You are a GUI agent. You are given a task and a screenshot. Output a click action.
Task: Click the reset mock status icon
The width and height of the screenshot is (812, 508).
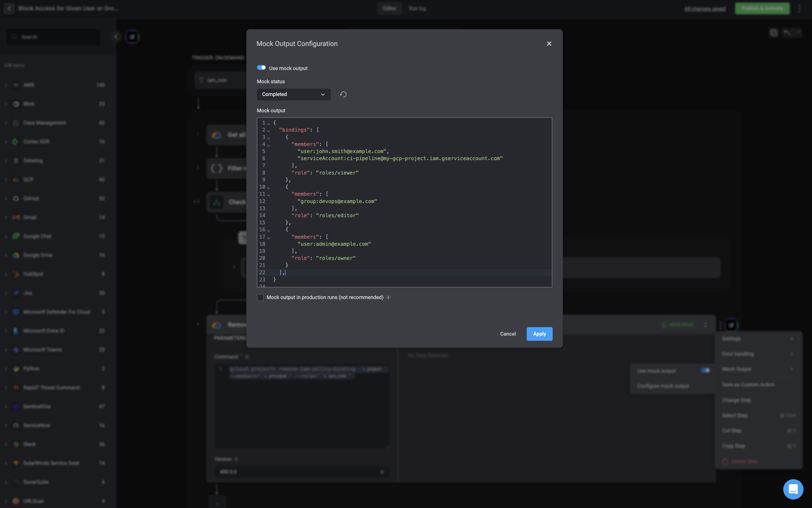coord(343,94)
